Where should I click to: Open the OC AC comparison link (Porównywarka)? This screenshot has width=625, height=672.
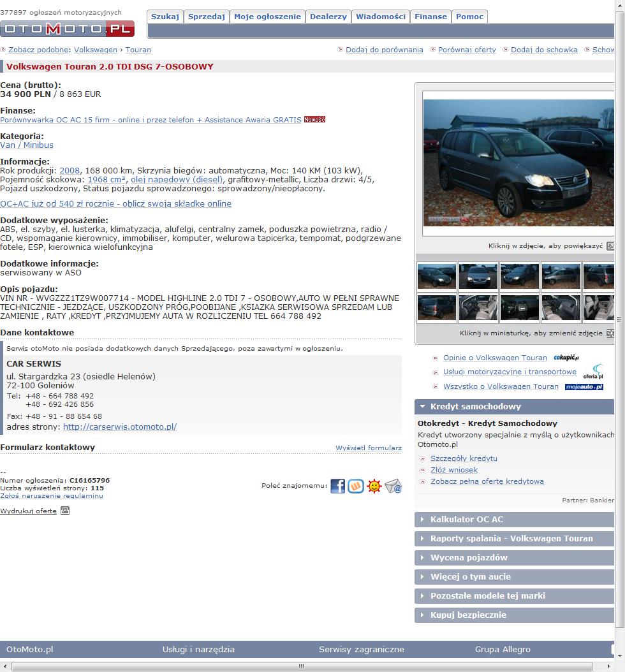151,120
